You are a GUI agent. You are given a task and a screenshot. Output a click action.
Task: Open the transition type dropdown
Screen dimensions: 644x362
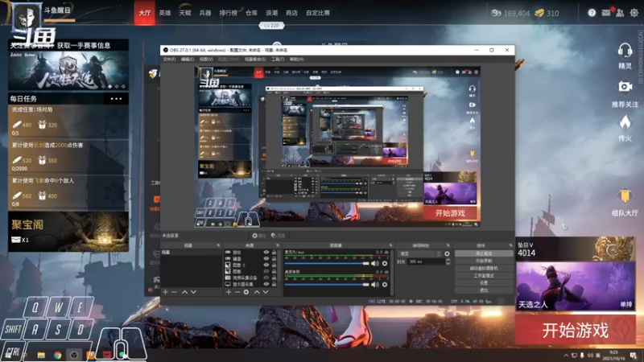[419, 253]
